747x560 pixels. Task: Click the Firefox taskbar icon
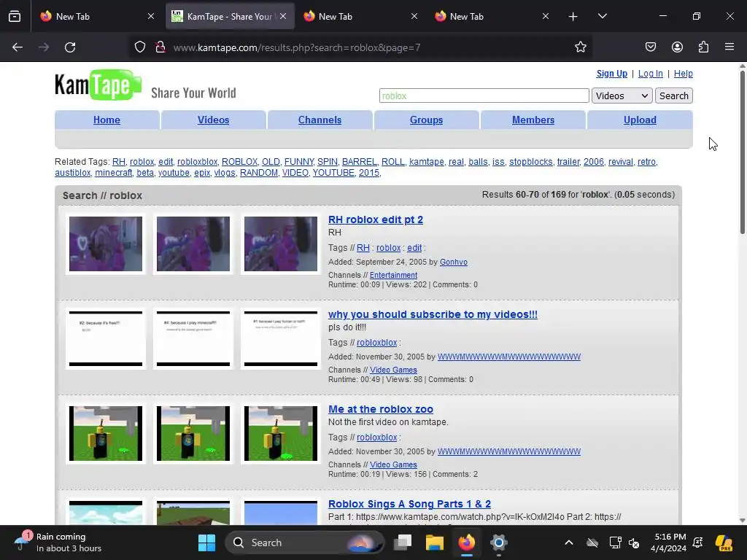point(466,542)
